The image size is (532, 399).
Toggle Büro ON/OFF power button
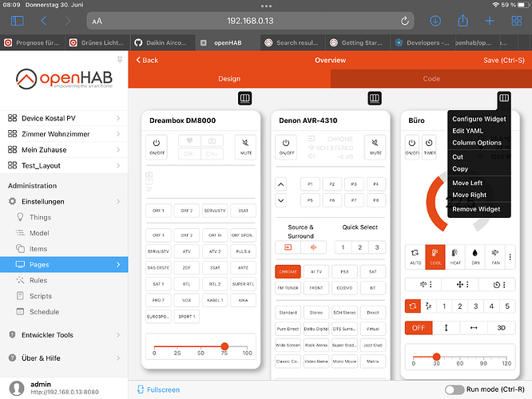412,147
